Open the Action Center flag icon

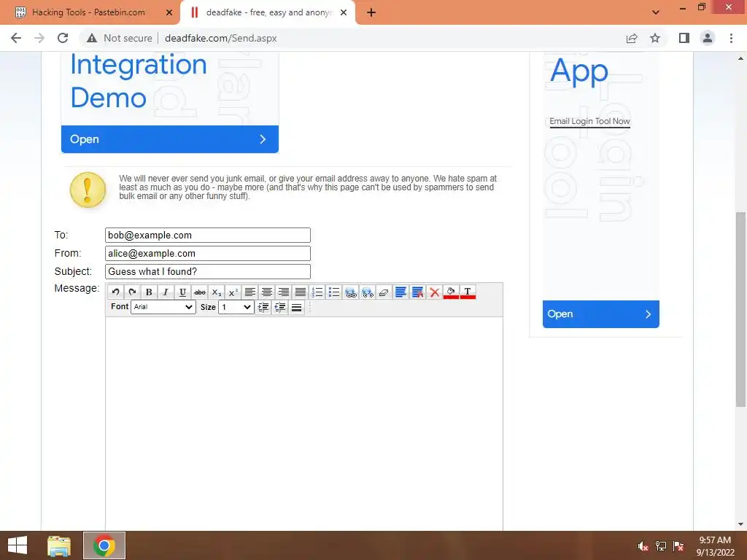tap(678, 546)
